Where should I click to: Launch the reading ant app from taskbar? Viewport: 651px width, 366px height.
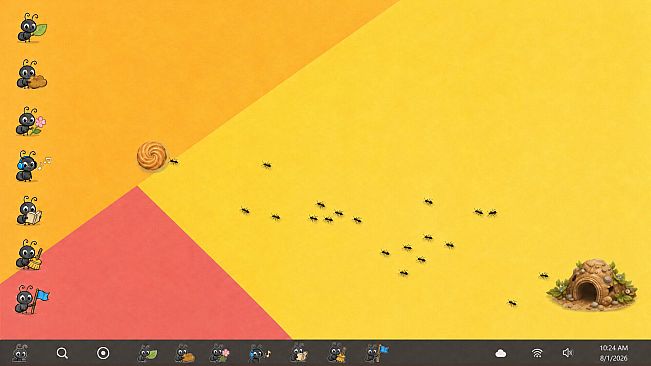pyautogui.click(x=299, y=353)
